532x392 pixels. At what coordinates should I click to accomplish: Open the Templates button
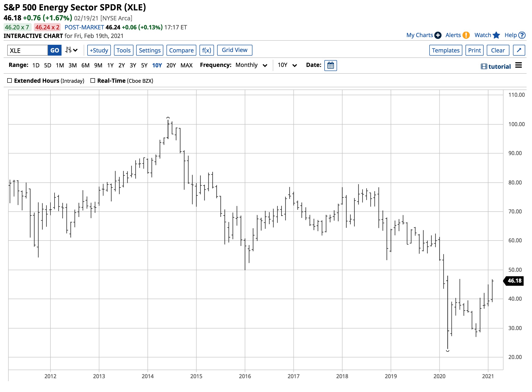point(446,50)
